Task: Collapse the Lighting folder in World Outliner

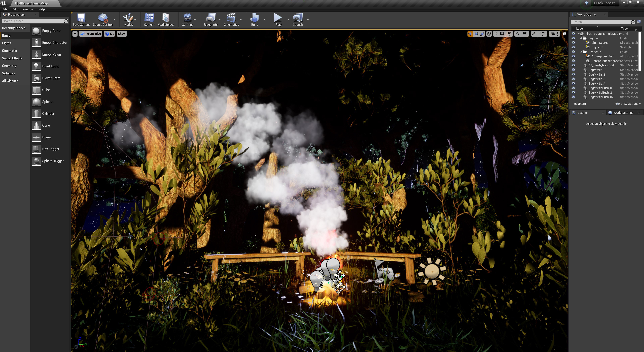Action: 581,38
